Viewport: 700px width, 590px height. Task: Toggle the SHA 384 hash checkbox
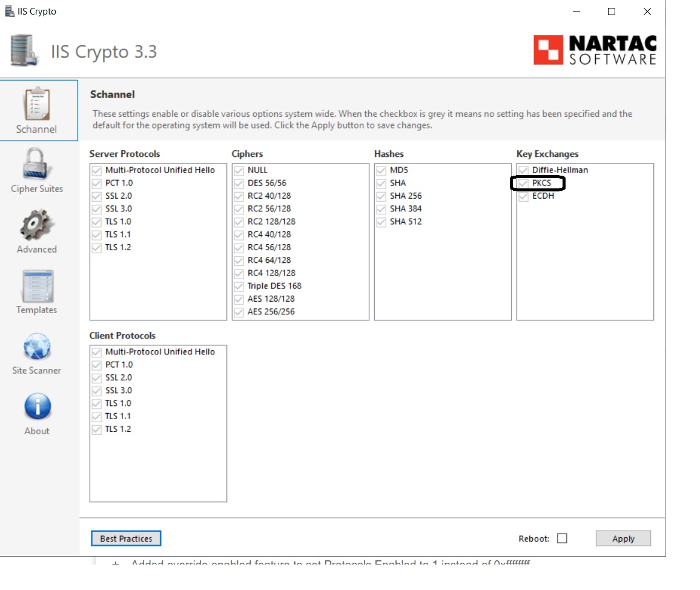click(x=381, y=210)
